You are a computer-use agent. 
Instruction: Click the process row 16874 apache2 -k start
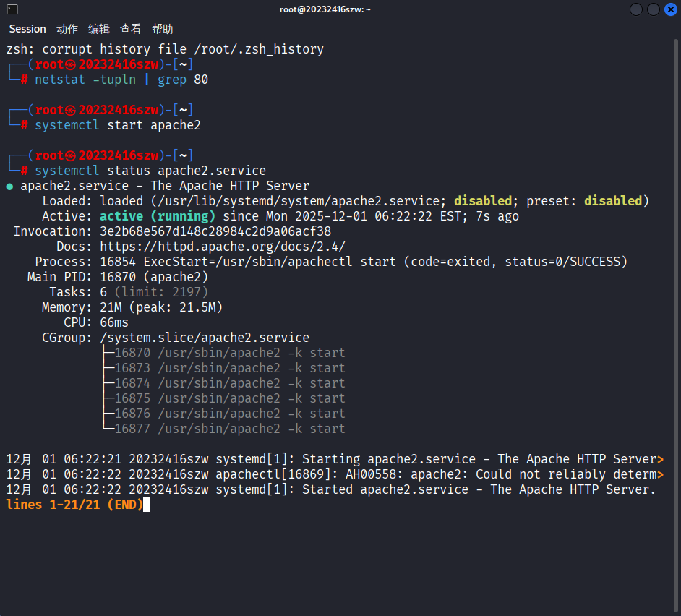point(230,383)
